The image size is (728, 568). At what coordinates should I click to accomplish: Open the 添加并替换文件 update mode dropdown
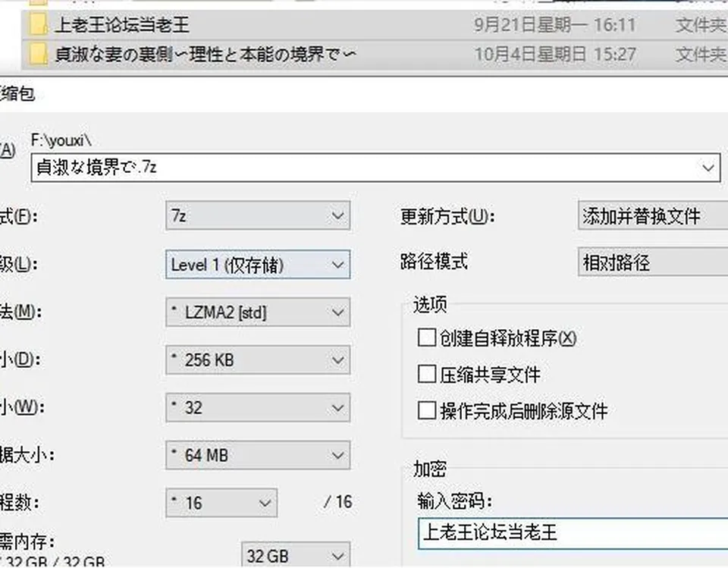coord(653,215)
